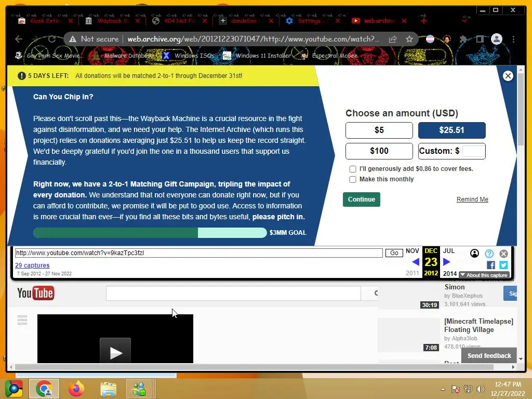
Task: Bookmark this page with star icon
Action: tap(409, 39)
